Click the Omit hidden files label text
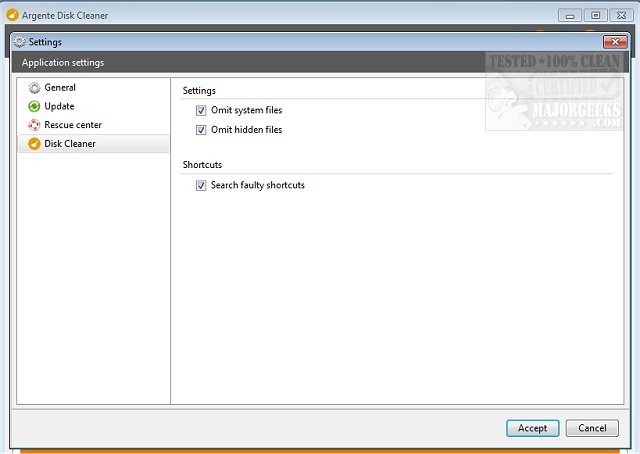 coord(247,130)
